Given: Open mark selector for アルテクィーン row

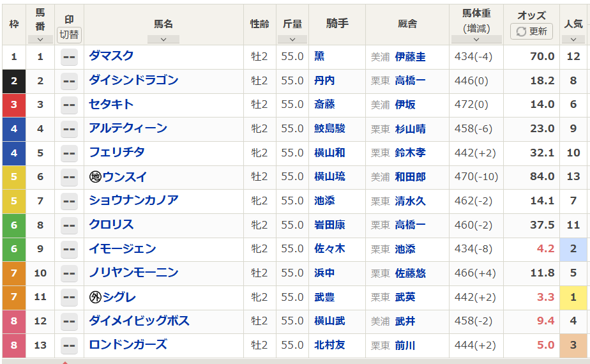Looking at the screenshot, I should 69,129.
